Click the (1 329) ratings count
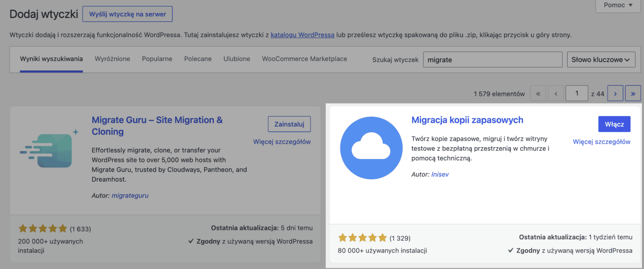The width and height of the screenshot is (644, 269). pyautogui.click(x=400, y=238)
